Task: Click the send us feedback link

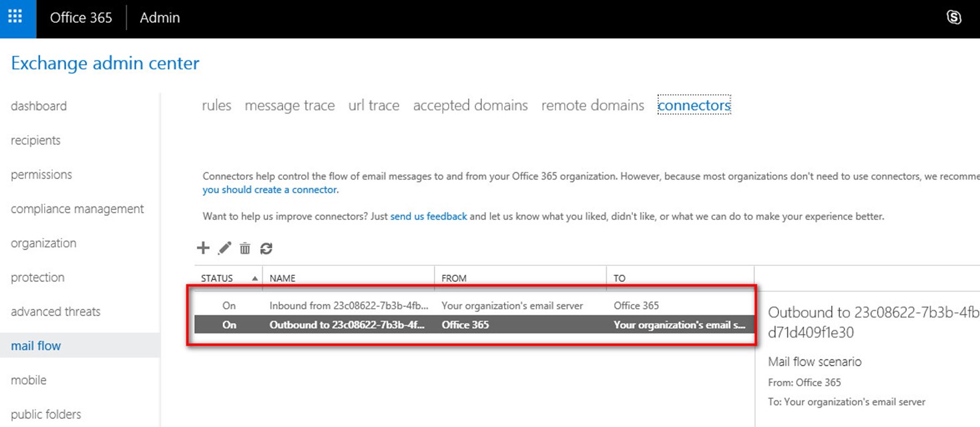Action: tap(429, 217)
